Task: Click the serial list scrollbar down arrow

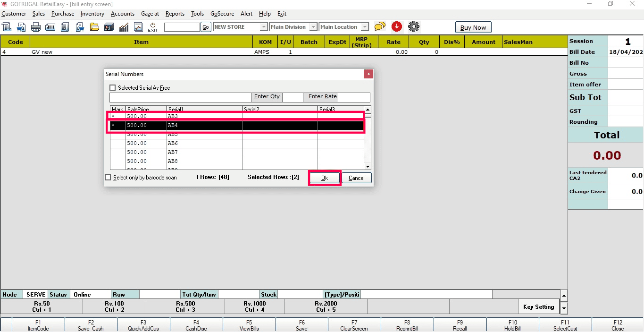Action: (368, 166)
